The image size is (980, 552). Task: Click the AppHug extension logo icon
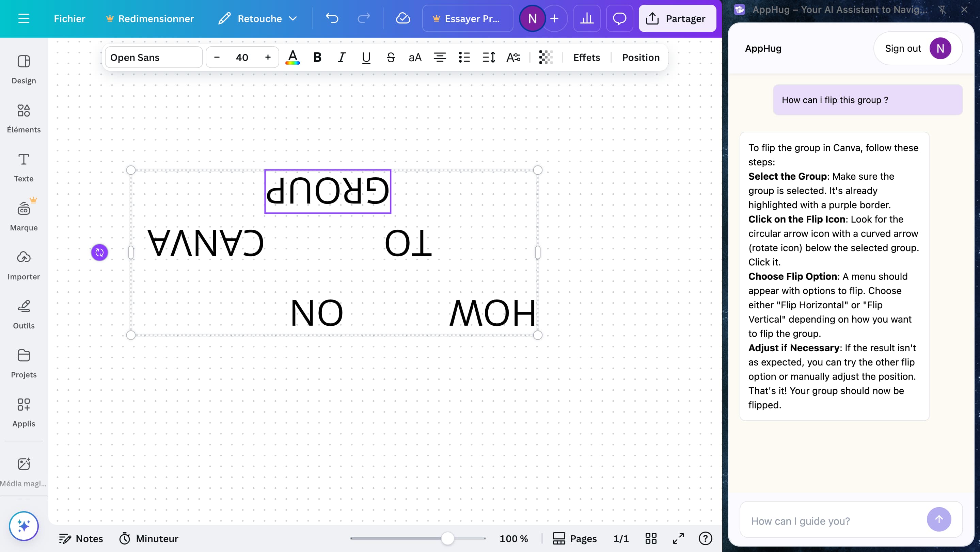click(740, 10)
